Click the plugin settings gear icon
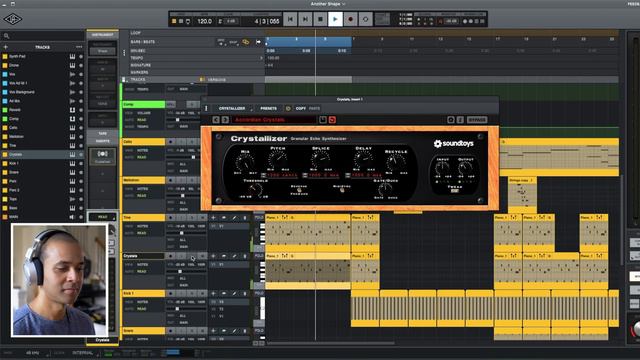 [x=288, y=109]
